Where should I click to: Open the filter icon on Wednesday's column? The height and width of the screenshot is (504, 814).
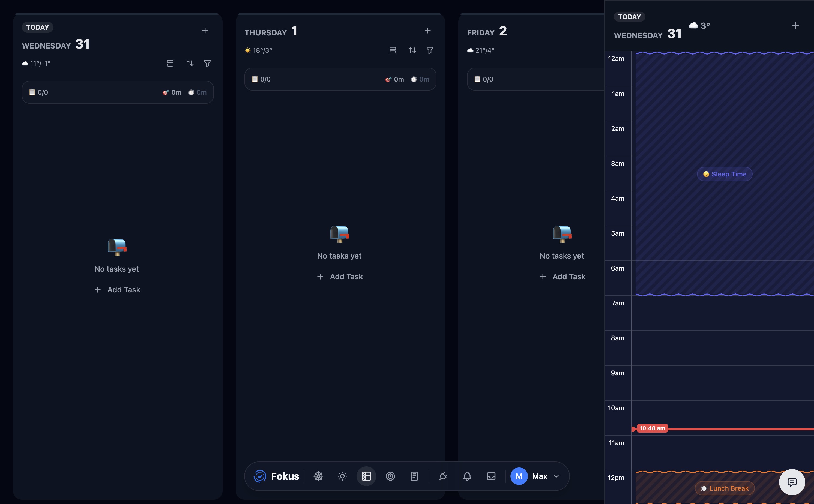207,63
